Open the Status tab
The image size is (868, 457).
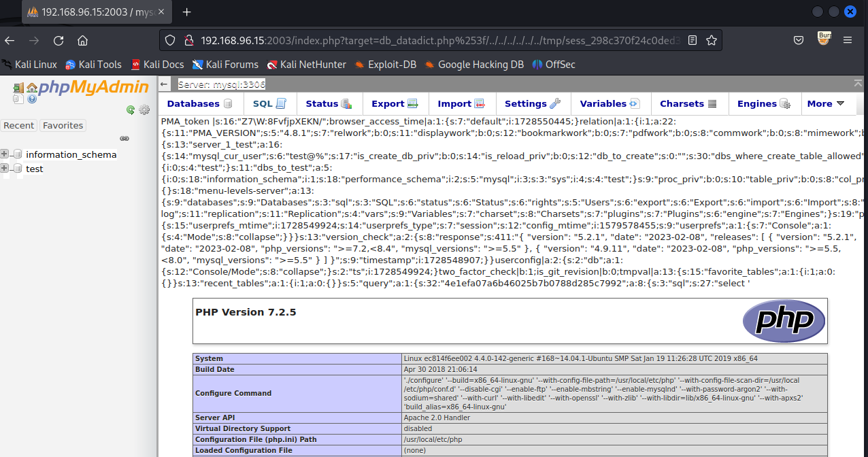pos(329,103)
